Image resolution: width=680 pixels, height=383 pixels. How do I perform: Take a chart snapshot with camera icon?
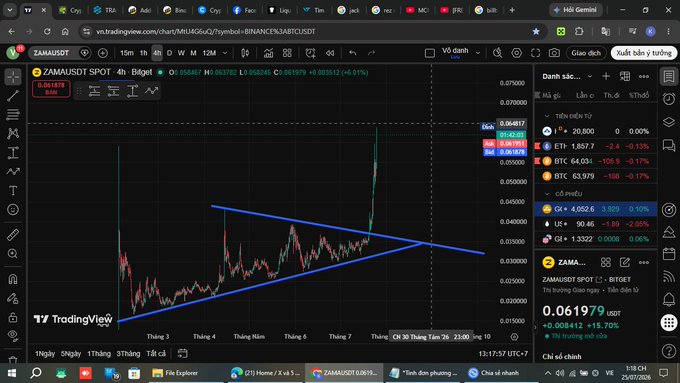coord(554,53)
